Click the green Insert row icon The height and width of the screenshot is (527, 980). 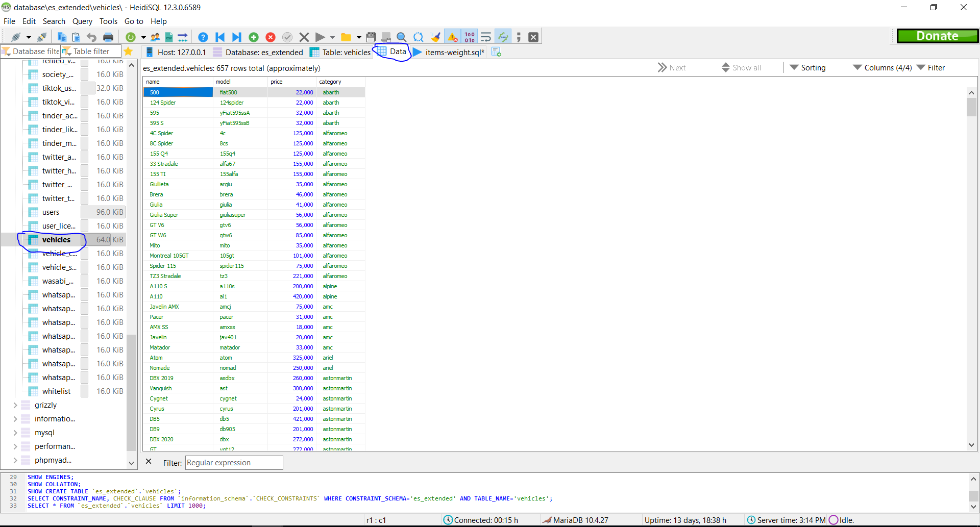coord(254,37)
